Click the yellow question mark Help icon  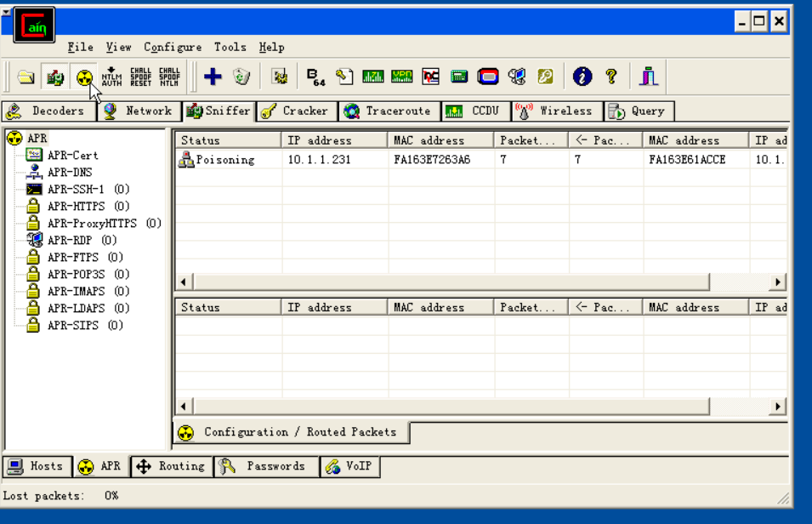611,77
